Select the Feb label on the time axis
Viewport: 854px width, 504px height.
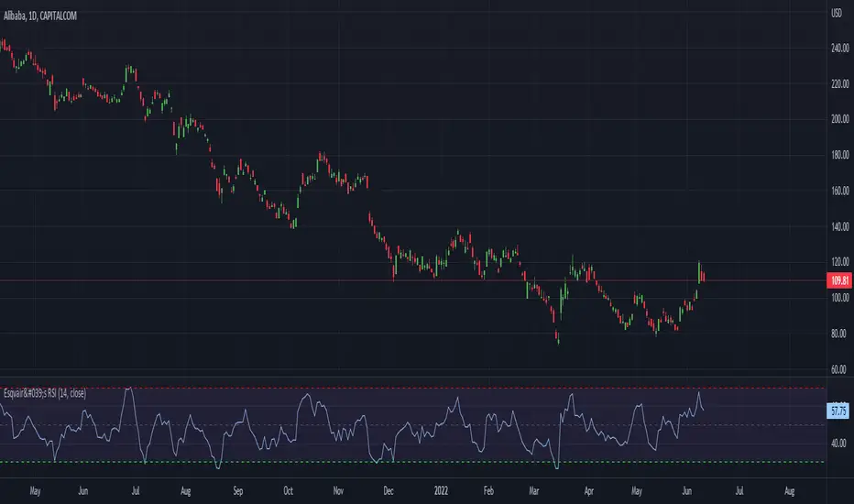pyautogui.click(x=488, y=491)
